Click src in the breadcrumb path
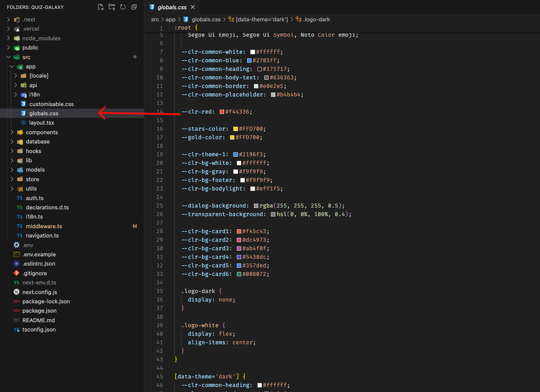The width and height of the screenshot is (540, 392). [155, 20]
